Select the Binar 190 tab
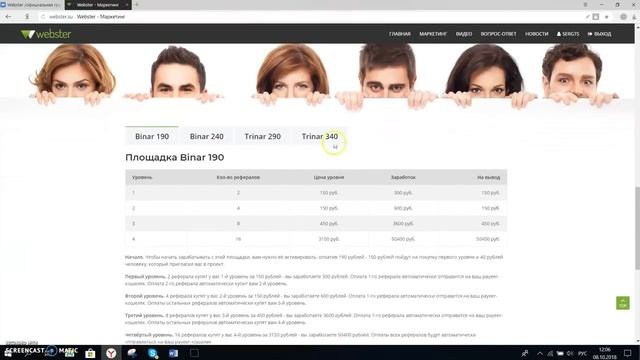Screen dimensions: 640x360 click(152, 136)
